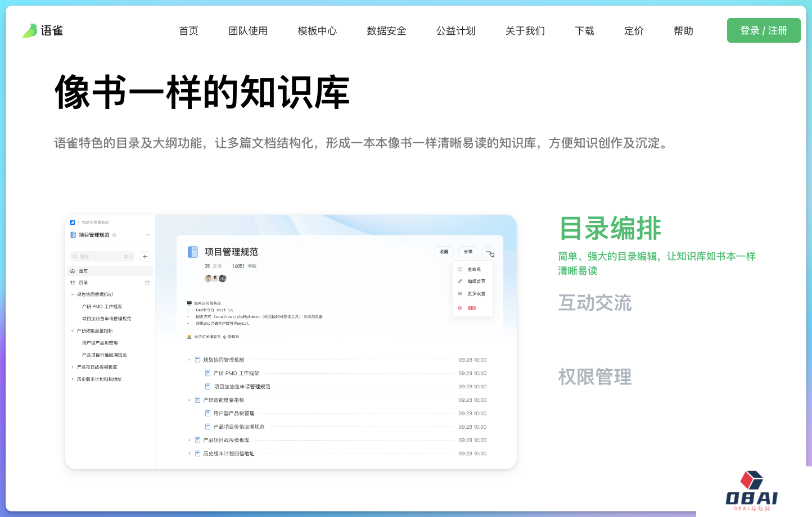Click the blue book icon beside 项目管理规范 title
The height and width of the screenshot is (517, 812).
[x=193, y=252]
